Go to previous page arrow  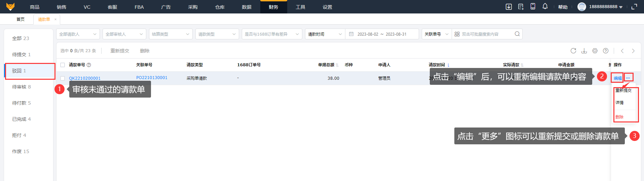tap(622, 51)
